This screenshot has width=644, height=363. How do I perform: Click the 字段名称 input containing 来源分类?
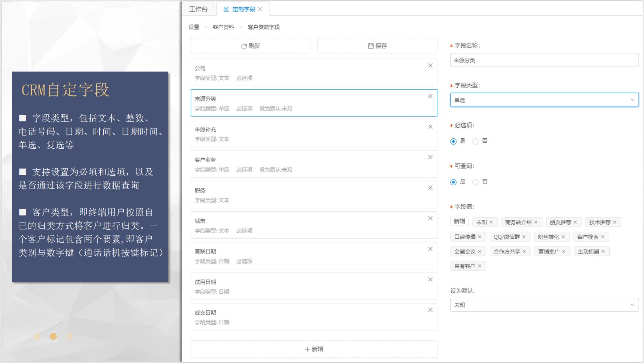544,60
